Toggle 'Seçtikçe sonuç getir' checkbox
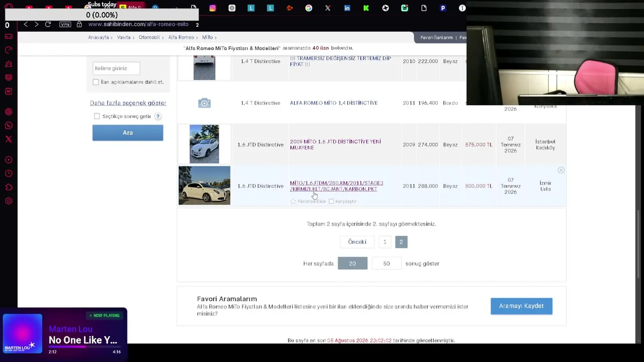This screenshot has width=644, height=362. point(97,116)
